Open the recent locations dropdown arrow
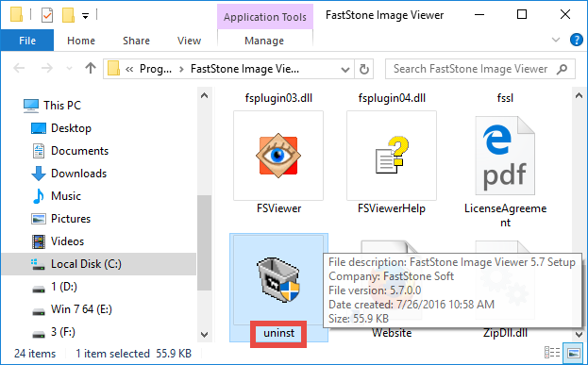 click(x=69, y=69)
